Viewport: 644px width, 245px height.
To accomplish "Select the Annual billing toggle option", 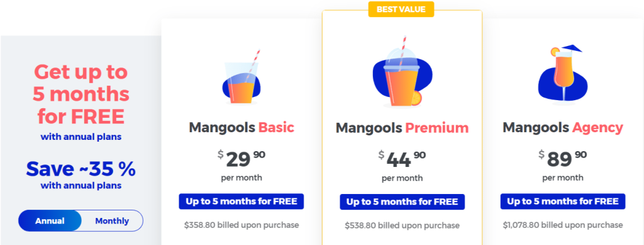I will tap(50, 220).
